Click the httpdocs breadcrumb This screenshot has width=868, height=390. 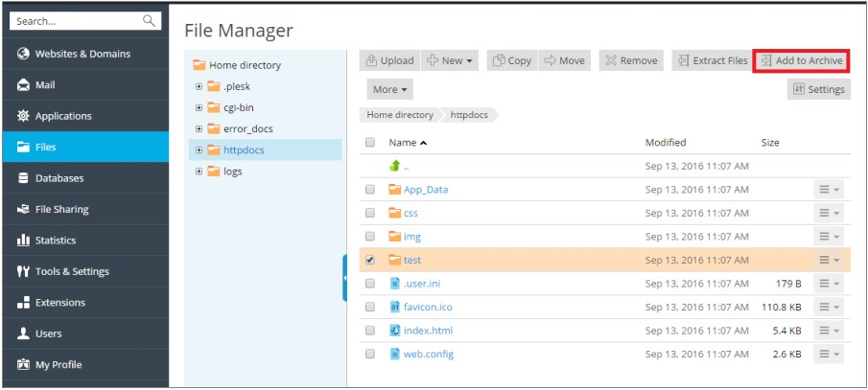click(469, 115)
